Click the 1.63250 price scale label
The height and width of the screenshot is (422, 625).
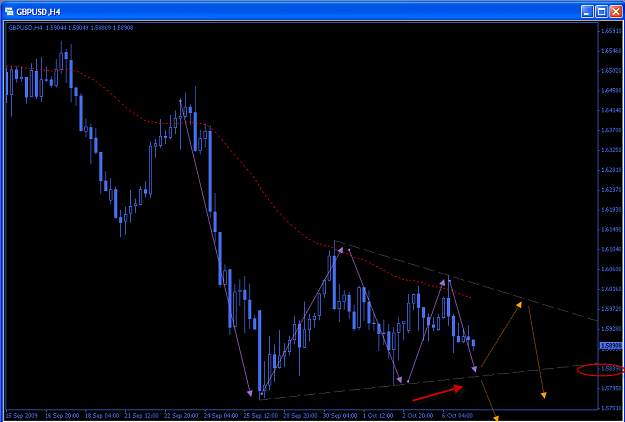[613, 150]
